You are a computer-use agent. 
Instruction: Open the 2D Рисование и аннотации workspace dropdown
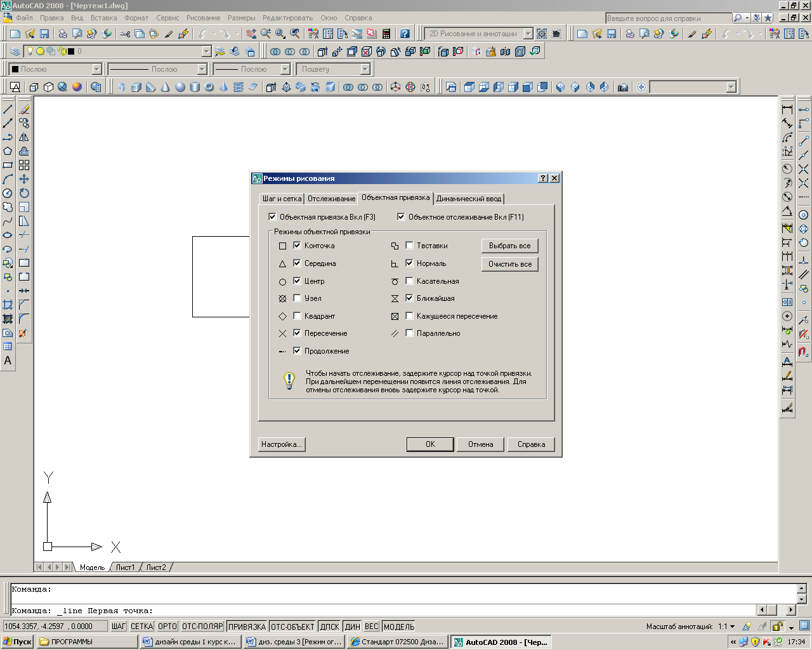click(528, 34)
